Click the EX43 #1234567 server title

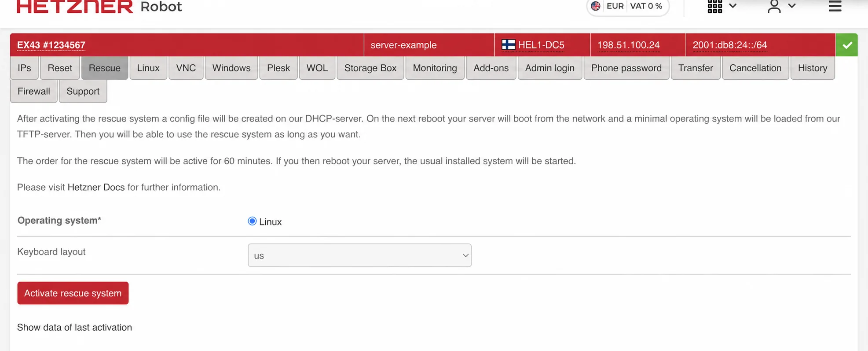pos(51,45)
